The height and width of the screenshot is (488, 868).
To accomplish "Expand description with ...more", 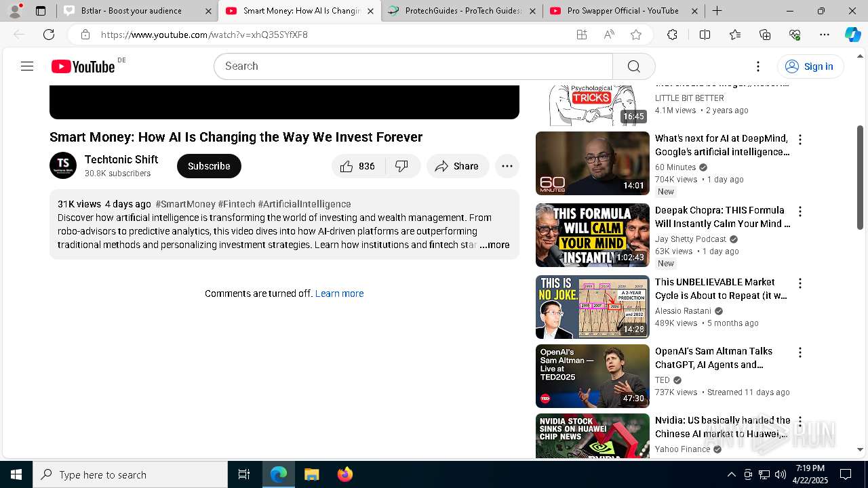I will pos(494,245).
